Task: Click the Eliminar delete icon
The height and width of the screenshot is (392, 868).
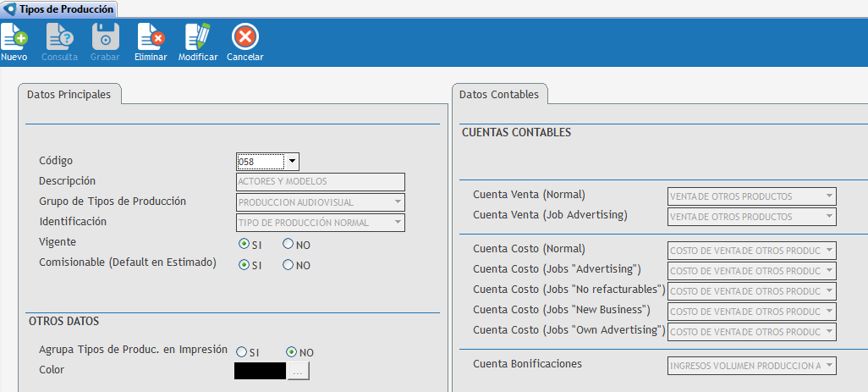Action: click(x=151, y=36)
